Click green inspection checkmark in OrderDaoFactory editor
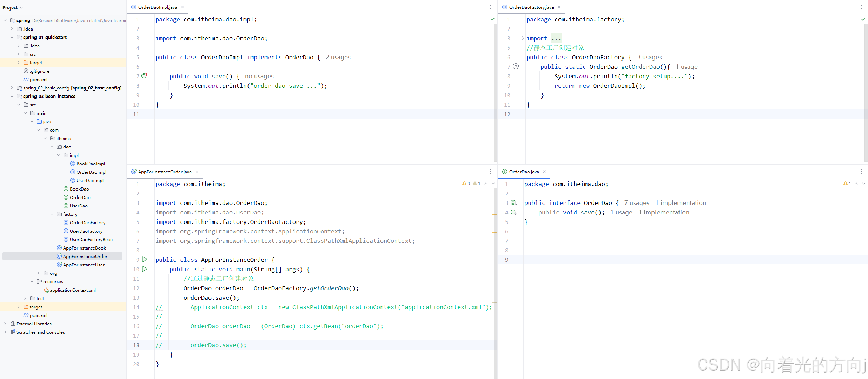 [x=863, y=19]
